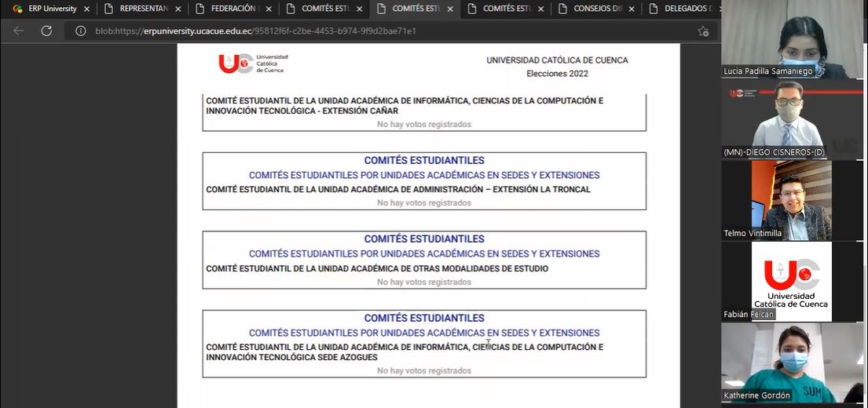This screenshot has width=868, height=408.
Task: Click 'UNIVERSIDAD CATÓLICA DE CUENCA' header text
Action: point(557,60)
